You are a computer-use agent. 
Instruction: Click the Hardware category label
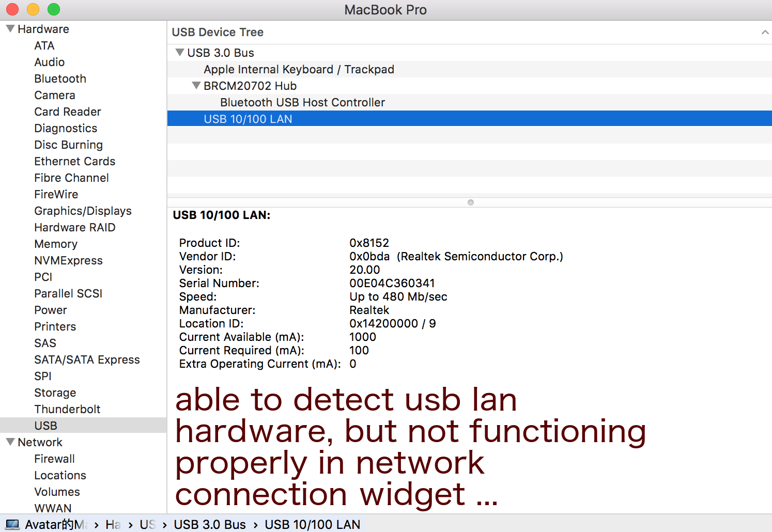point(43,29)
